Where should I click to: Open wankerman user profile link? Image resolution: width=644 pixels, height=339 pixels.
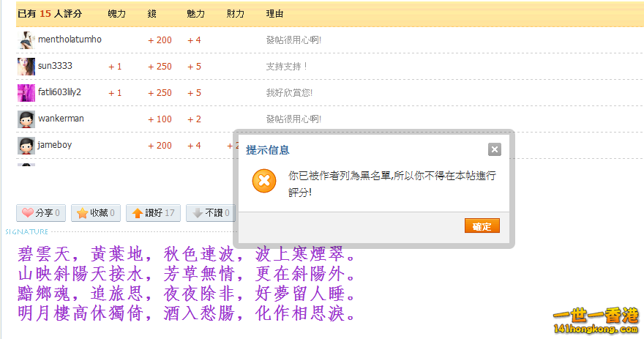coord(61,119)
